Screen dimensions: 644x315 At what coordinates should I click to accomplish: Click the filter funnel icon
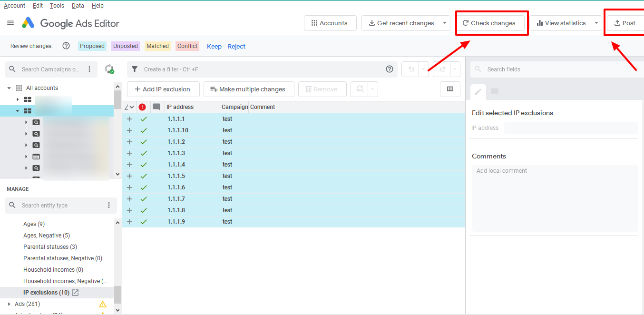[x=135, y=69]
